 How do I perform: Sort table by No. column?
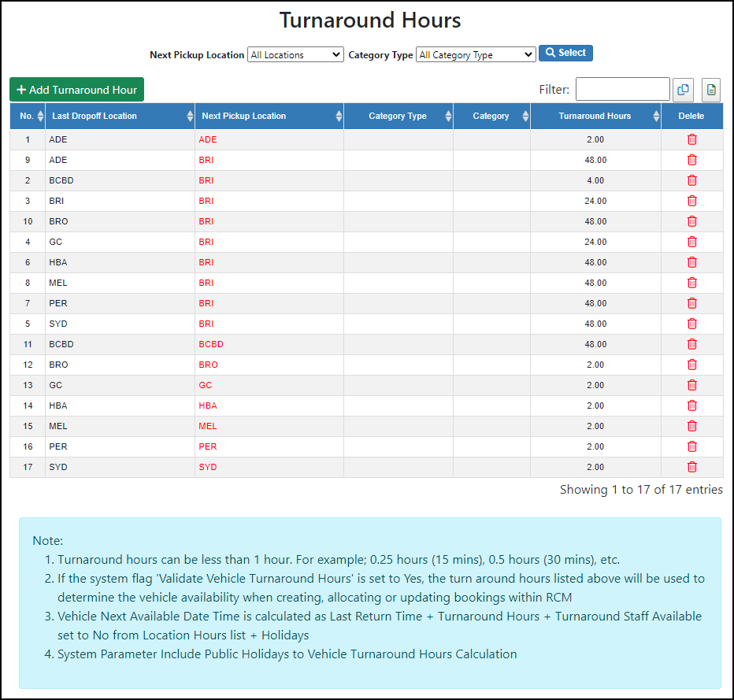tap(28, 116)
